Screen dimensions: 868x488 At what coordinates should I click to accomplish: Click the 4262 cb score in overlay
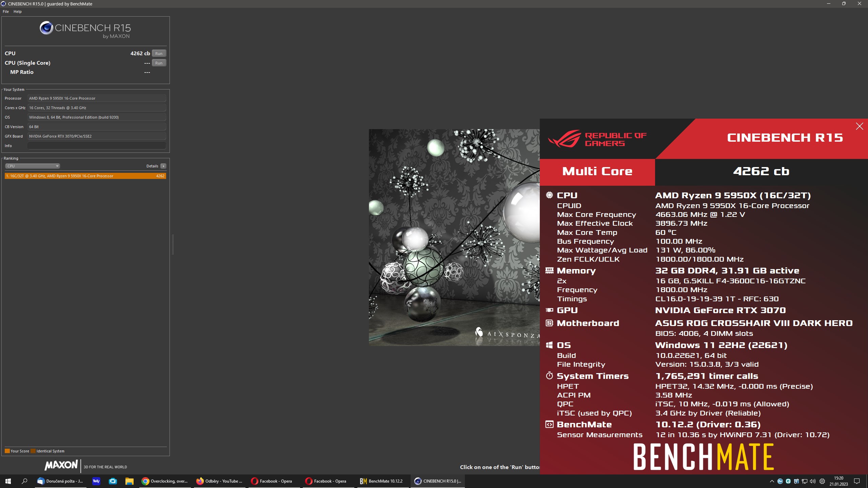pos(761,171)
